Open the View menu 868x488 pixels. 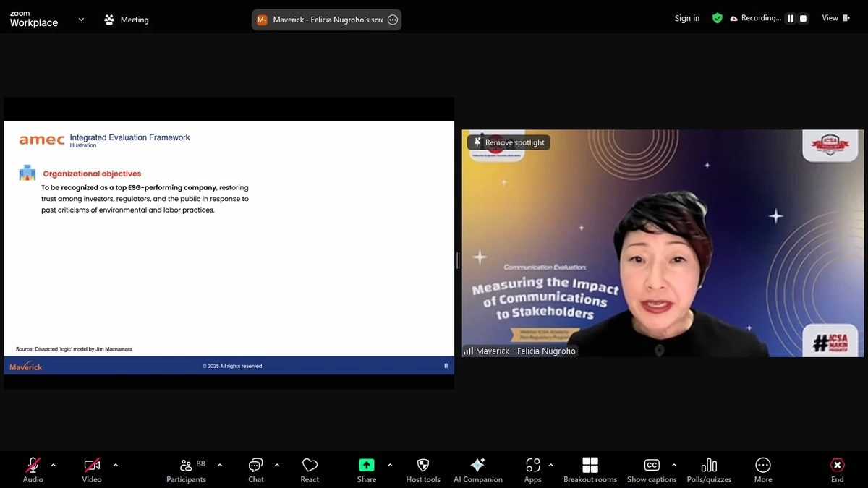pos(834,17)
